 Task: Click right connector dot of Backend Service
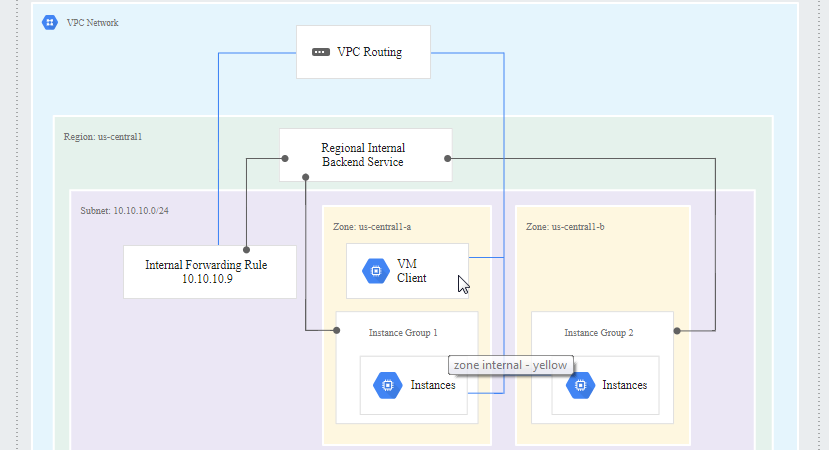coord(448,158)
